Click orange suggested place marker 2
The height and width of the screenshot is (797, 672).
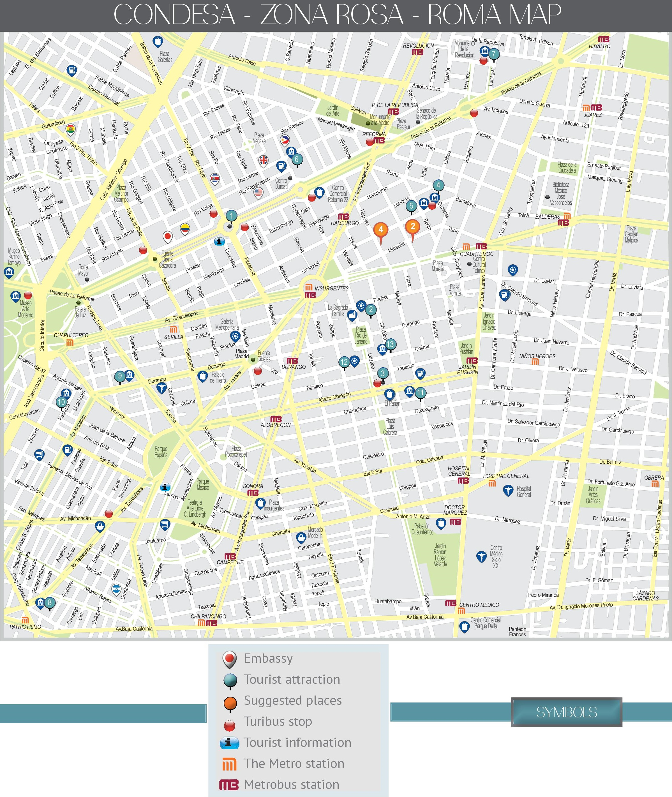coord(412,226)
